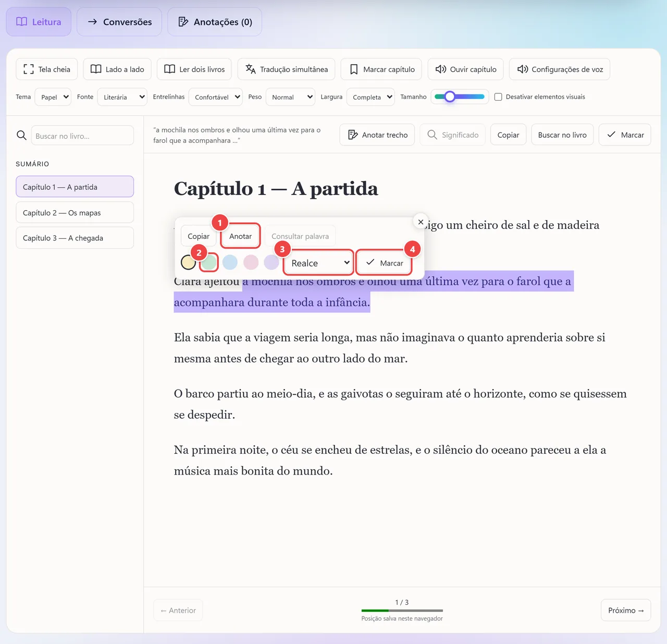The image size is (667, 644).
Task: Click the sidebar search magnifier icon
Action: click(21, 136)
